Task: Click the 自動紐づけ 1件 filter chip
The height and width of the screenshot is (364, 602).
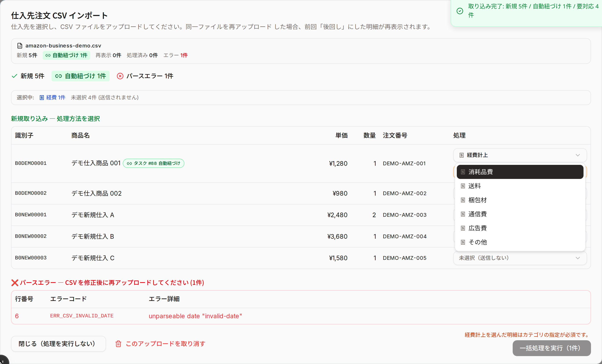Action: [x=80, y=76]
